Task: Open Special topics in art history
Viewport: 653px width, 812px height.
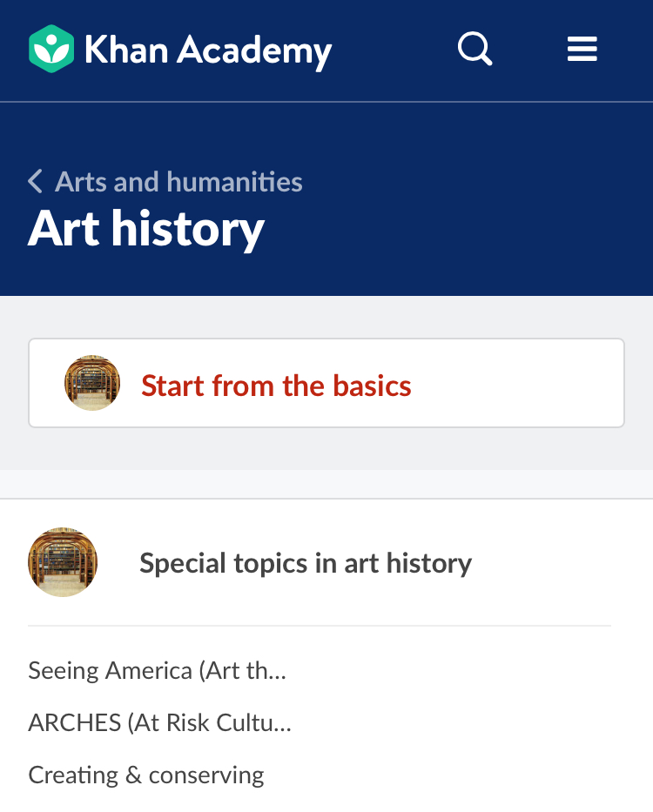Action: coord(305,563)
